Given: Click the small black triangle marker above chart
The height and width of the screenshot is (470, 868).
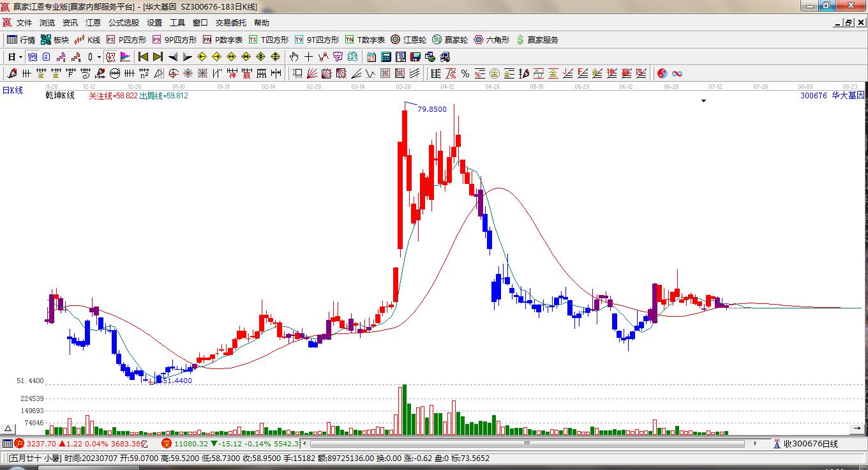Looking at the screenshot, I should [x=703, y=101].
